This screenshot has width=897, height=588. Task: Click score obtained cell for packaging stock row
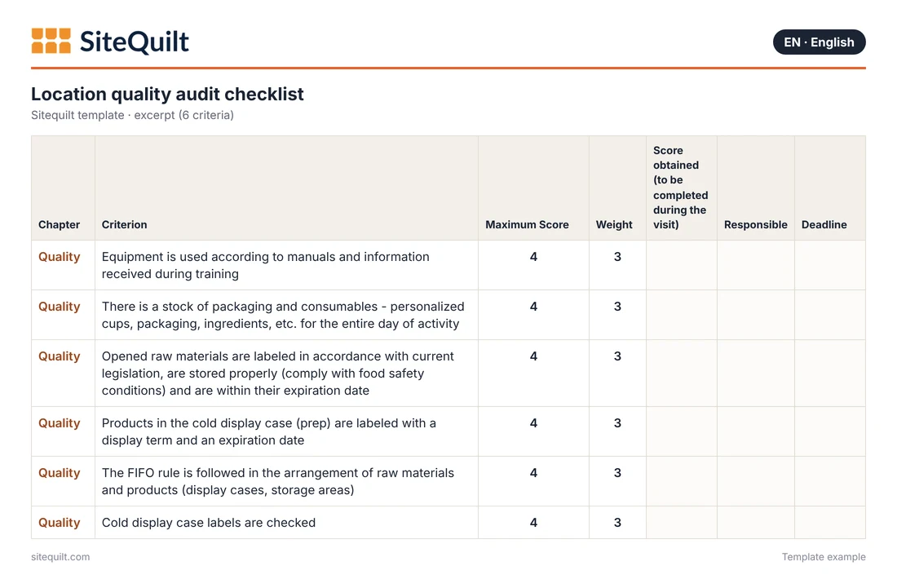coord(682,315)
